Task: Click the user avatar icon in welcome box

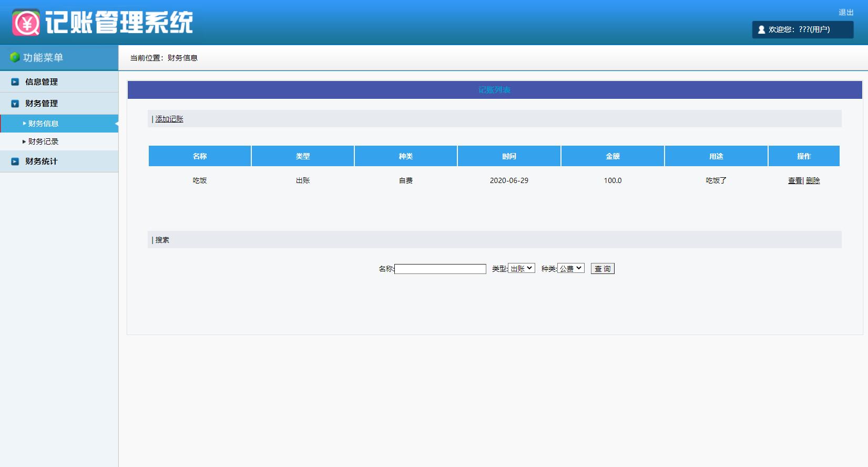Action: pyautogui.click(x=761, y=30)
